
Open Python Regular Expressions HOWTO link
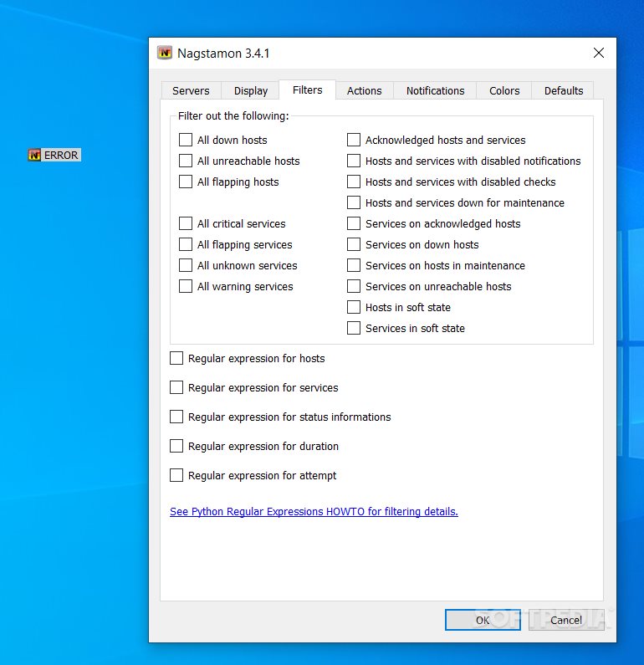(314, 511)
